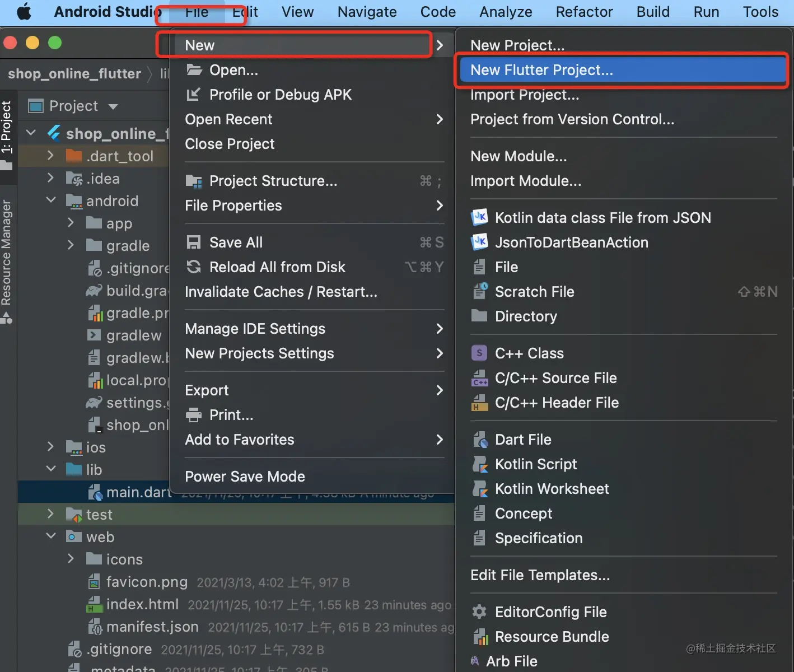The width and height of the screenshot is (794, 672).
Task: Click the EditorConfig File gear icon
Action: [x=479, y=612]
